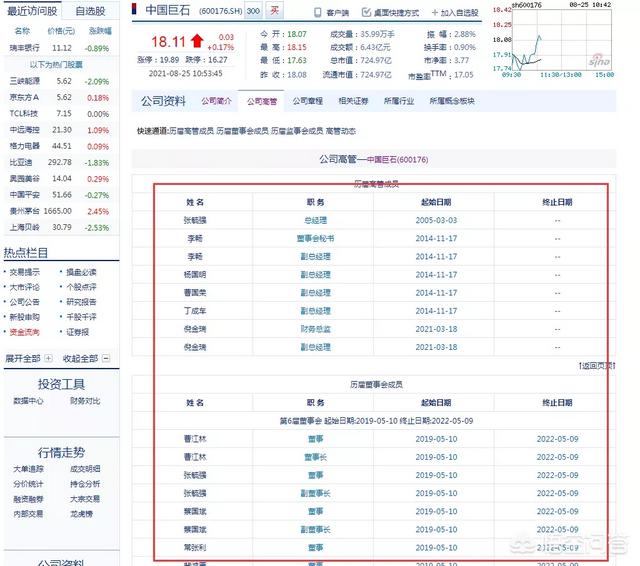This screenshot has height=566, width=640.
Task: Open the 高管动态 quick link
Action: point(341,131)
